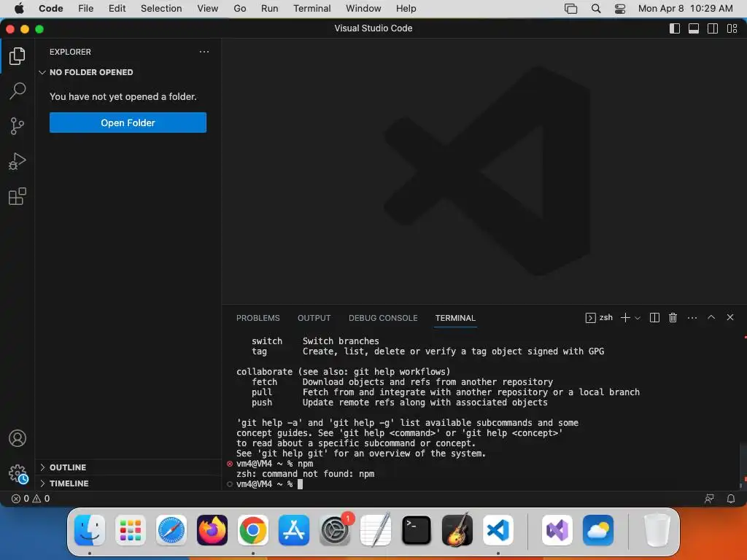Click the errors and warnings status indicator
This screenshot has height=560, width=747.
pos(31,499)
